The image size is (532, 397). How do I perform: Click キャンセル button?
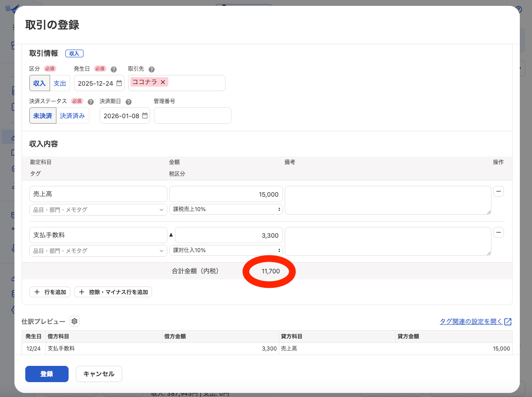[99, 374]
